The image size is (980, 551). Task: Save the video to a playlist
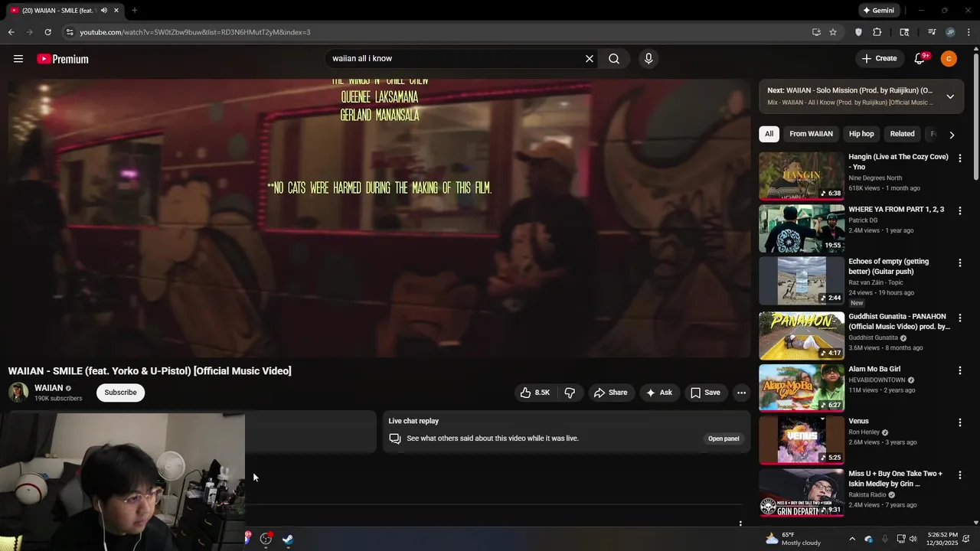tap(705, 393)
